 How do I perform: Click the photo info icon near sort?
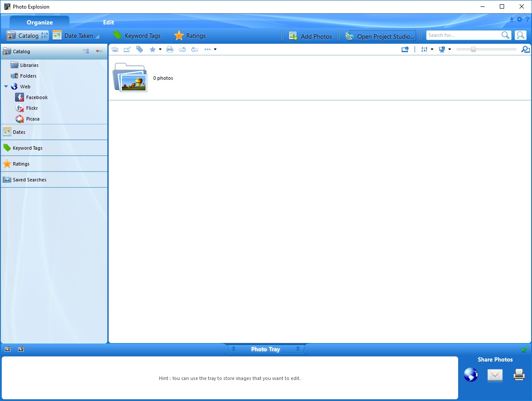pos(405,49)
